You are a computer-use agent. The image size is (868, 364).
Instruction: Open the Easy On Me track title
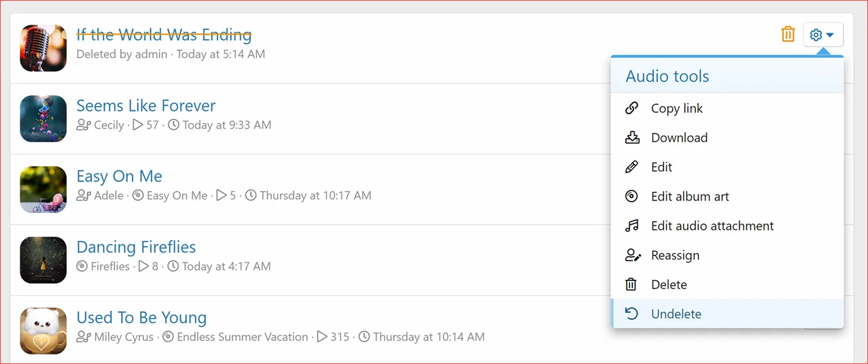pos(119,176)
